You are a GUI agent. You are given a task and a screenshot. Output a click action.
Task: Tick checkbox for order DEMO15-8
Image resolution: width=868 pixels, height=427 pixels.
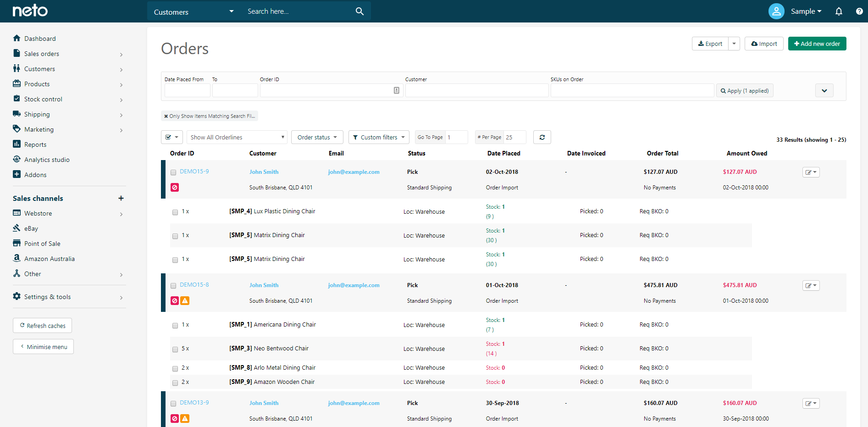(x=173, y=286)
